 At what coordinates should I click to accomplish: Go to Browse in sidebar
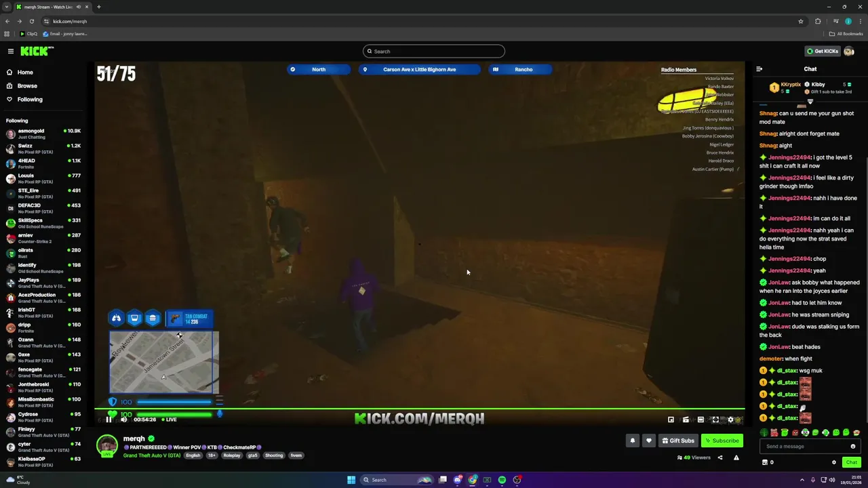pos(27,86)
